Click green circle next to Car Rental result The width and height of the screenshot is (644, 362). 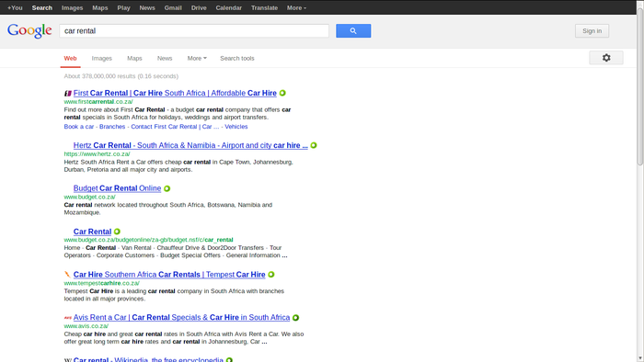[117, 232]
